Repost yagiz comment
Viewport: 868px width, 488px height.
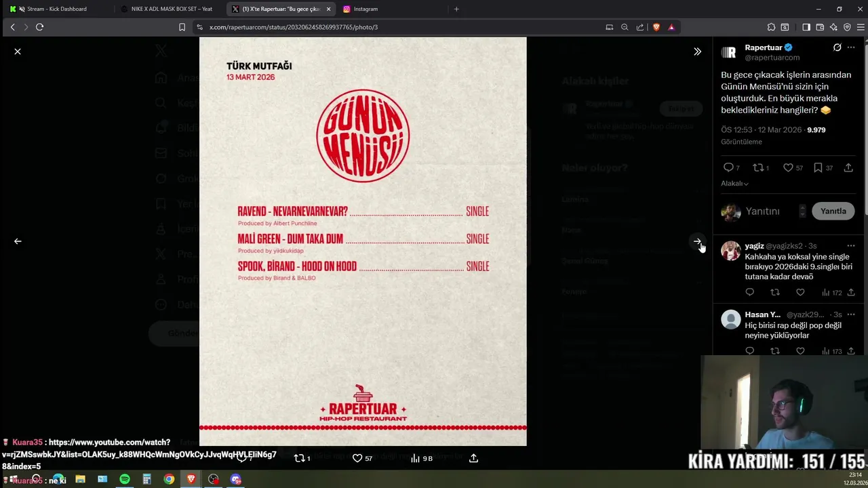775,292
